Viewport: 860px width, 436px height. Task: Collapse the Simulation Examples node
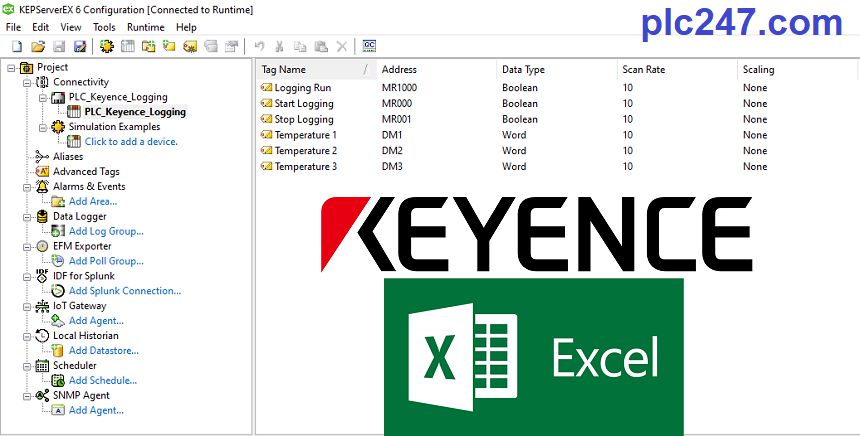tap(43, 127)
